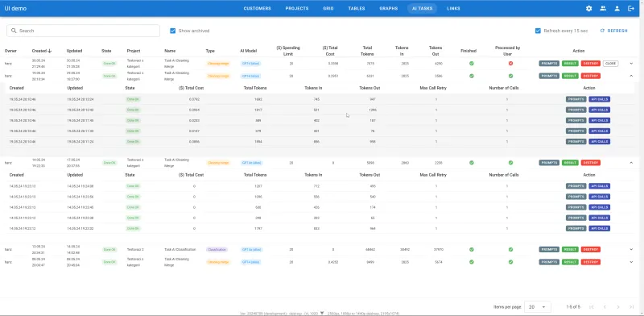Collapse the task row created 19.05.24

(631, 76)
